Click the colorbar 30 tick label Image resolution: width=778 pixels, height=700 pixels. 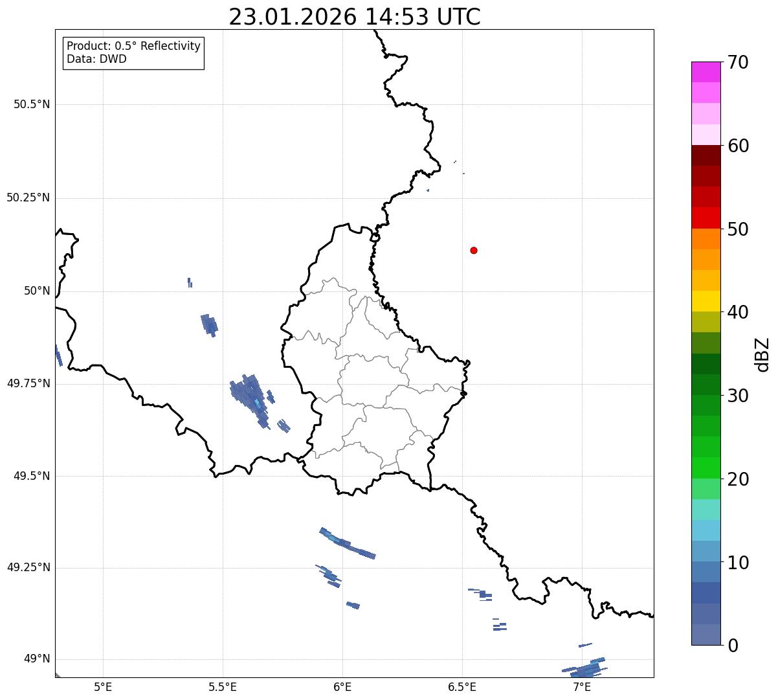pos(738,396)
